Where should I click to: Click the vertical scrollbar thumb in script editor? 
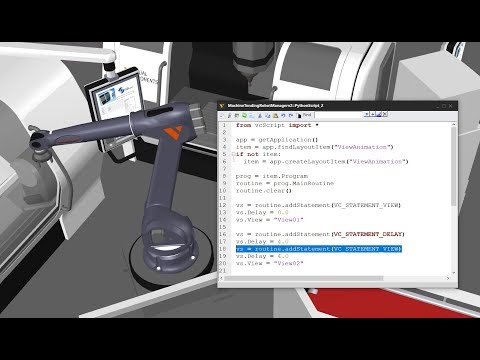(453, 166)
